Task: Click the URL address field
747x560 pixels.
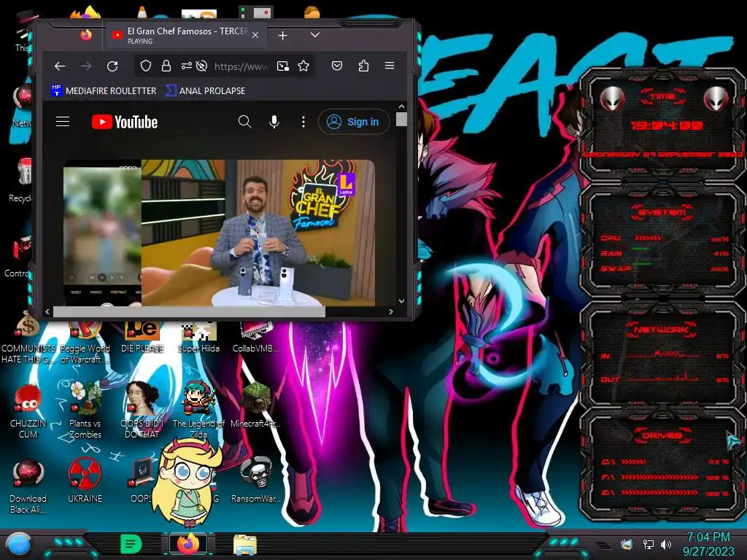Action: coord(241,66)
